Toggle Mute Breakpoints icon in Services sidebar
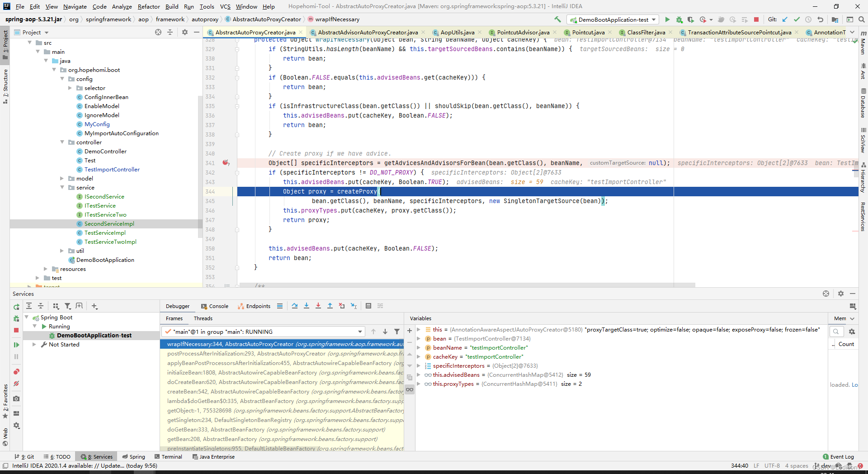 click(x=16, y=384)
